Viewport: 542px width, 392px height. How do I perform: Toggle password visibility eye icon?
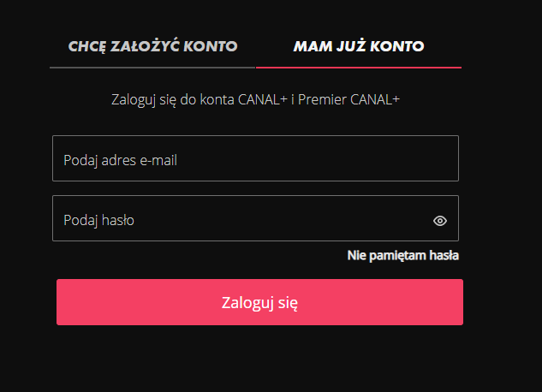click(440, 220)
